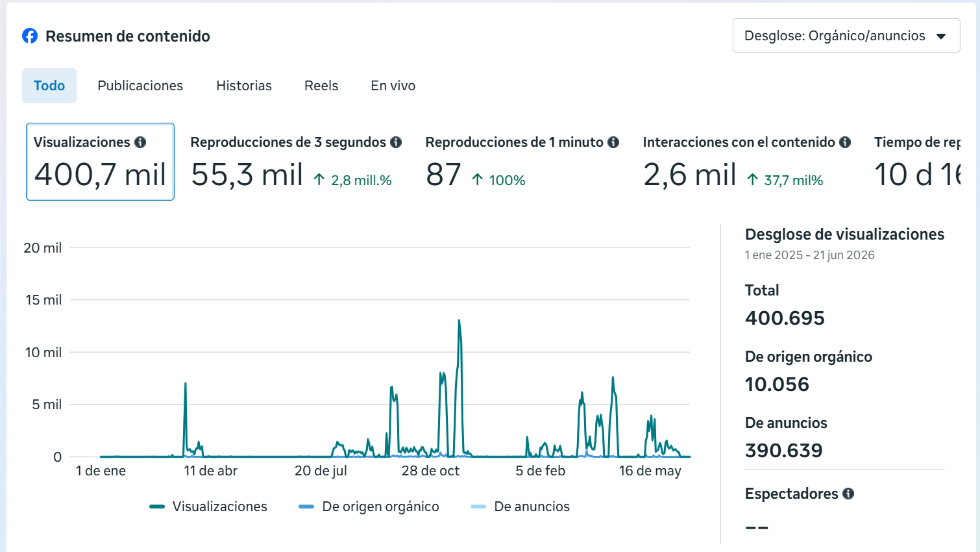Click the 100% increase indicator

click(x=498, y=181)
